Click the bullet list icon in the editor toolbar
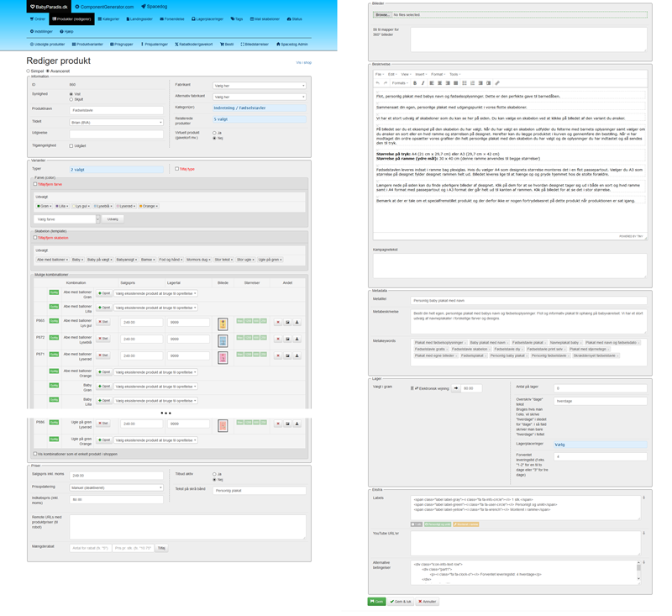This screenshot has height=616, width=672. 465,83
